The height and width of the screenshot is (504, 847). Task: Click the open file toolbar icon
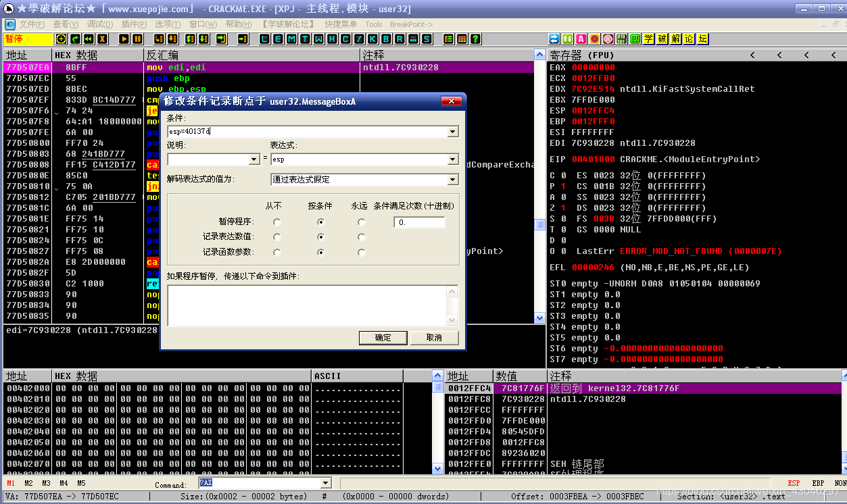click(x=60, y=39)
